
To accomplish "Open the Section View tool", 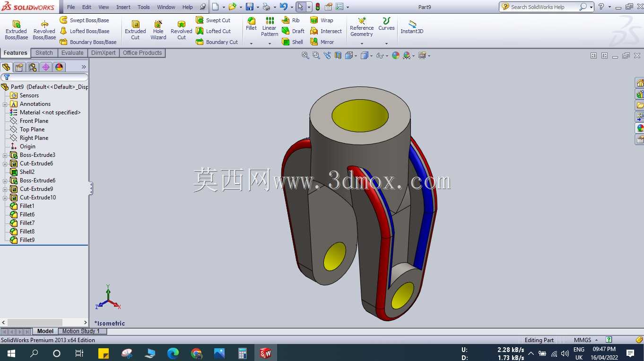I will coord(338,55).
